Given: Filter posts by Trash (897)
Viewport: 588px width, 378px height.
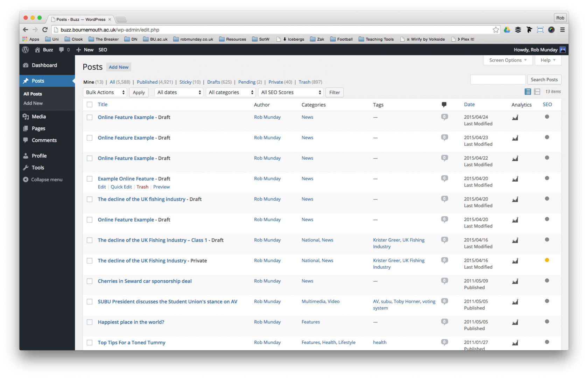Looking at the screenshot, I should pyautogui.click(x=310, y=82).
